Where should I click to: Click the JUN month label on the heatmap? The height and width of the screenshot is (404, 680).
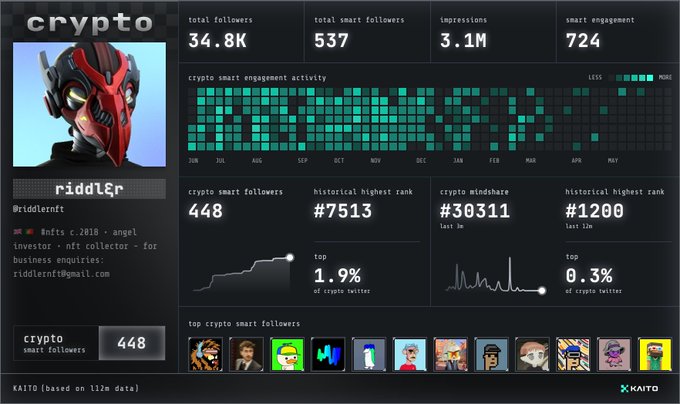pos(193,161)
